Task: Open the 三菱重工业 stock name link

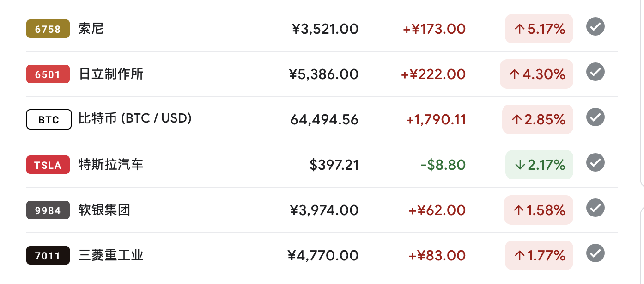Action: 111,255
